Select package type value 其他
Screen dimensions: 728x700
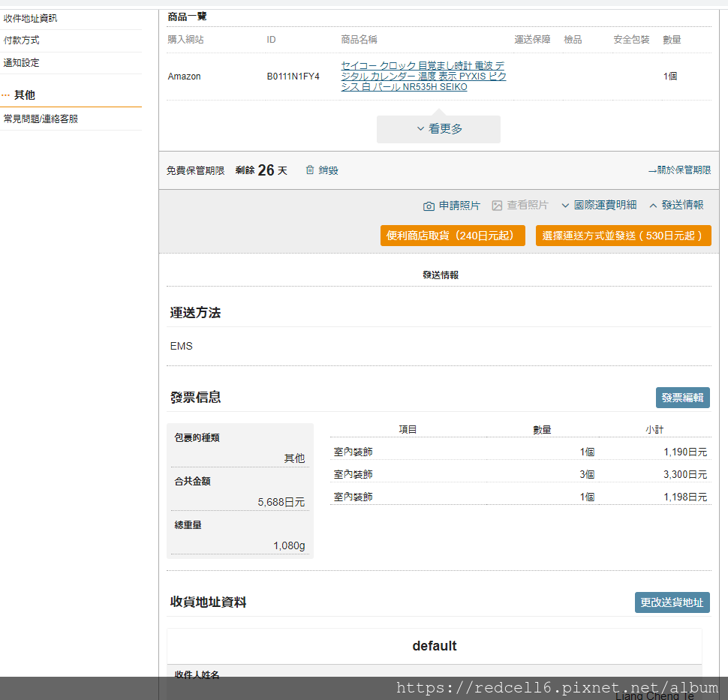click(294, 458)
